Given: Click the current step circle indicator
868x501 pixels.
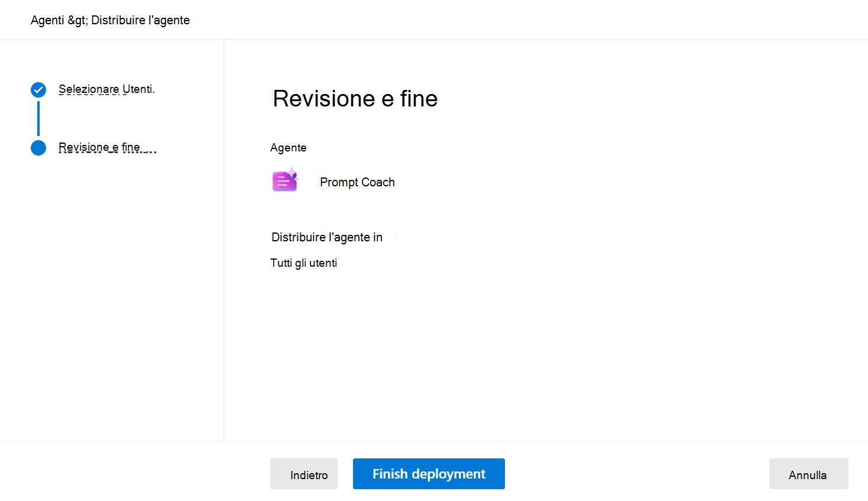Looking at the screenshot, I should coord(38,148).
